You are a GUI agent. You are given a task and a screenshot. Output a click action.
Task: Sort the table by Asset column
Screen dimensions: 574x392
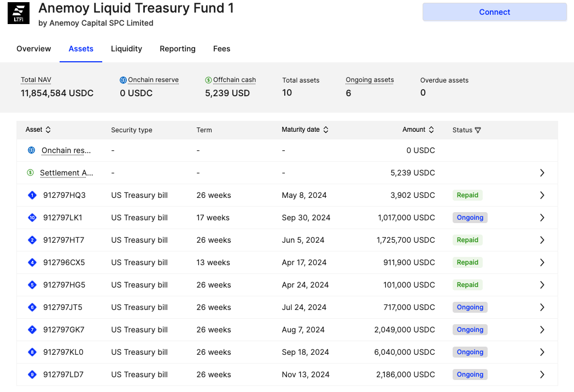coord(48,130)
